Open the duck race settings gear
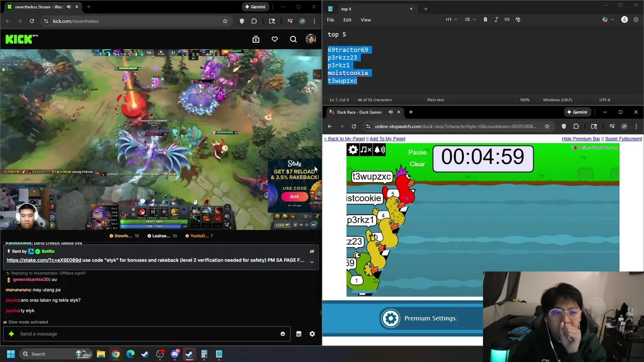This screenshot has width=644, height=362. 353,149
